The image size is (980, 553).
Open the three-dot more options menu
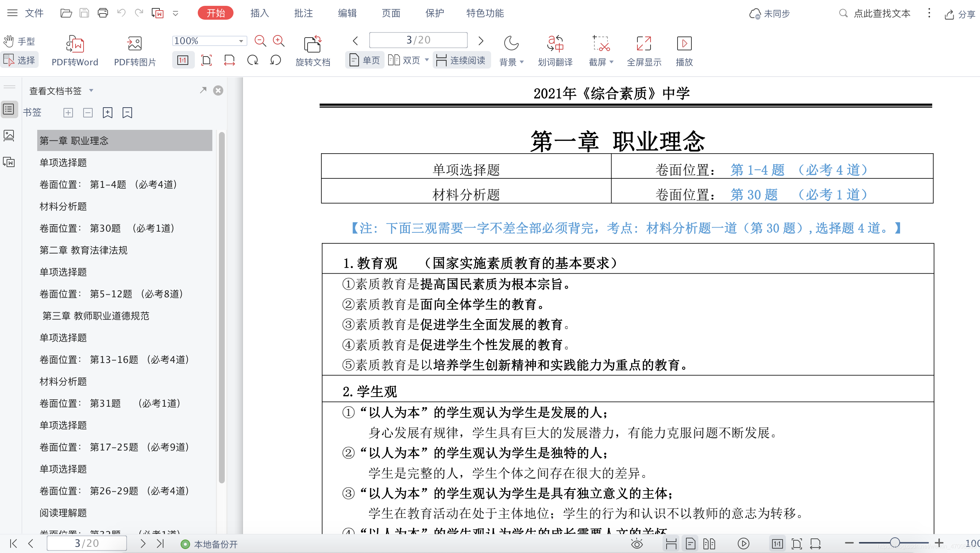tap(929, 13)
